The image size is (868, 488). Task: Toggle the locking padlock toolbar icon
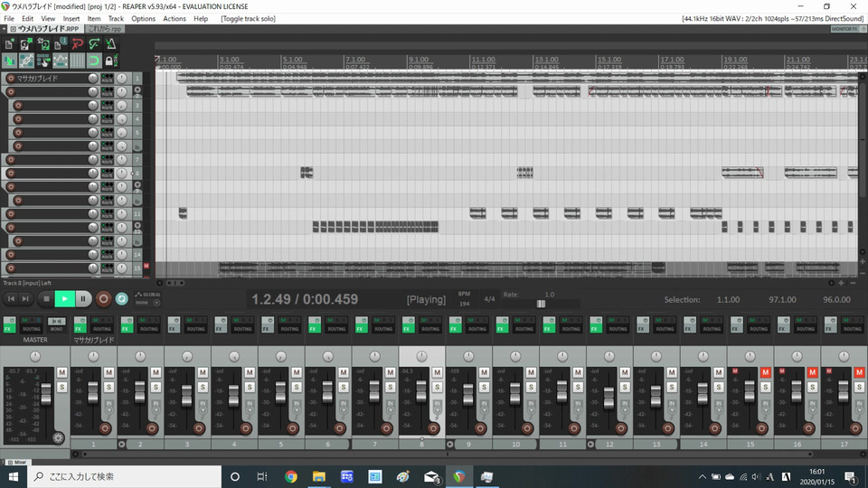pyautogui.click(x=109, y=61)
